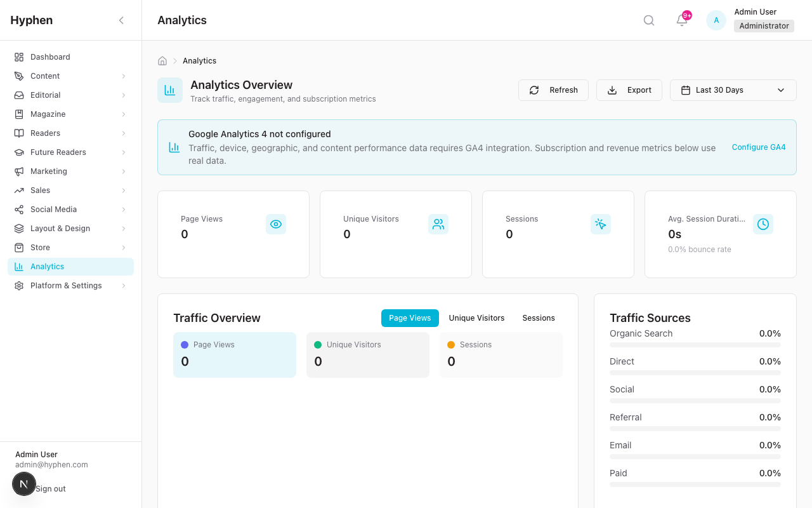Select the Analytics chart icon in the sidebar
Image resolution: width=812 pixels, height=508 pixels.
(x=19, y=266)
